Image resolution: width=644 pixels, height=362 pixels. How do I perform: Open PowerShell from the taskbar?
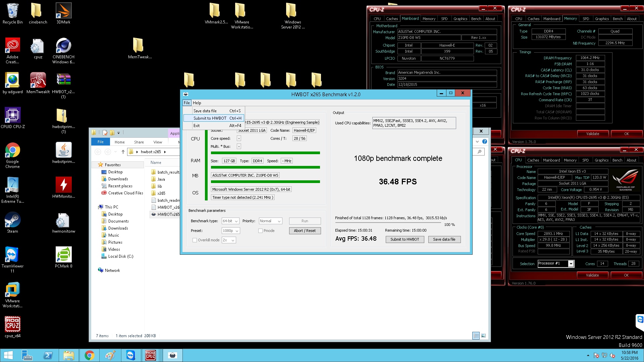click(x=48, y=355)
